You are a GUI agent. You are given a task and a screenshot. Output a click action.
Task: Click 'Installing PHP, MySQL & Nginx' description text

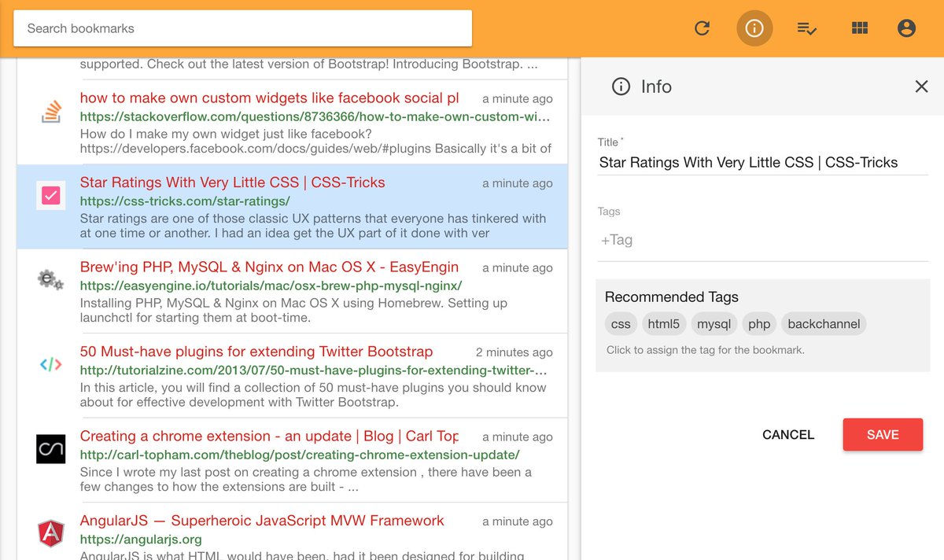[x=293, y=311]
